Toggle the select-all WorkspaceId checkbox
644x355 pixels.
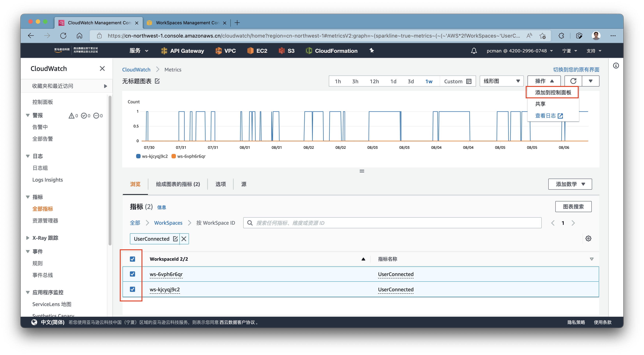[x=132, y=259]
